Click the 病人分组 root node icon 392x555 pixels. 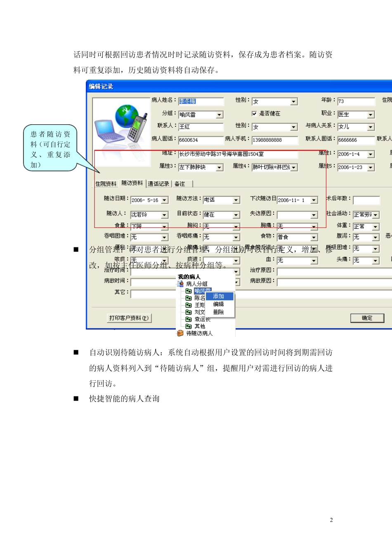point(181,284)
